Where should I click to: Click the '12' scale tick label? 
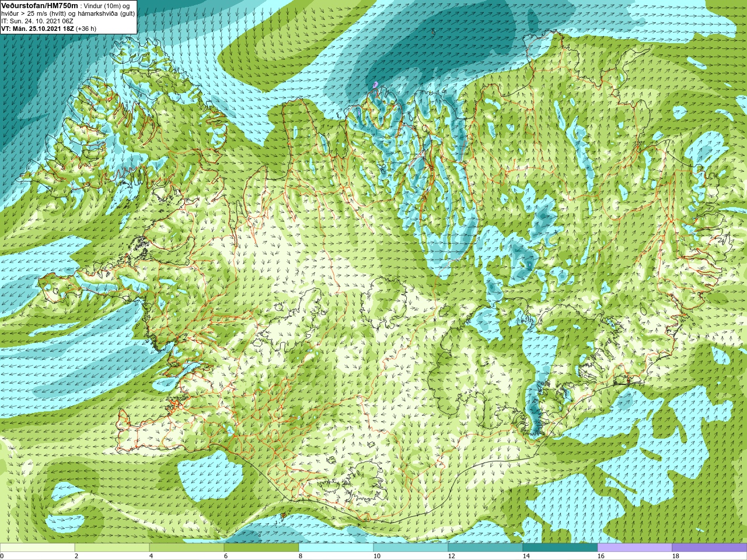click(451, 556)
